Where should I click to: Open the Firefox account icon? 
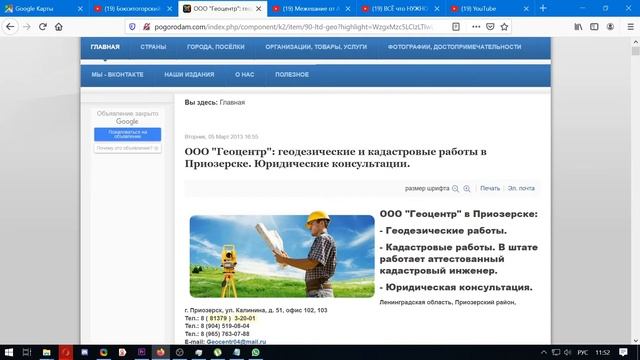click(x=610, y=27)
